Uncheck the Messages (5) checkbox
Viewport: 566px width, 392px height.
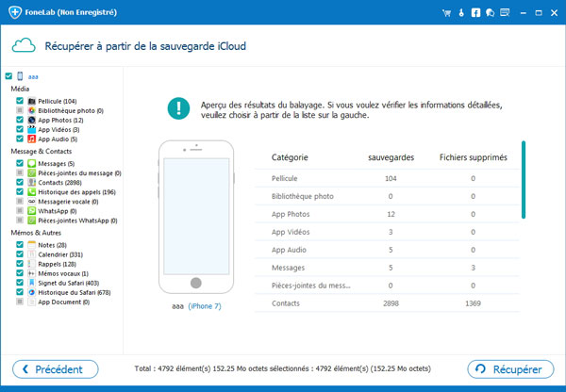20,163
